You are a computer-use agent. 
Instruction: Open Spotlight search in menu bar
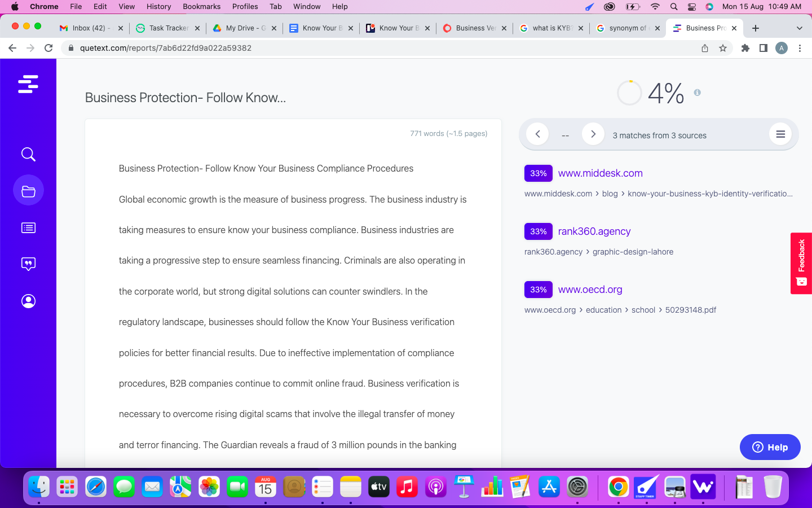673,6
